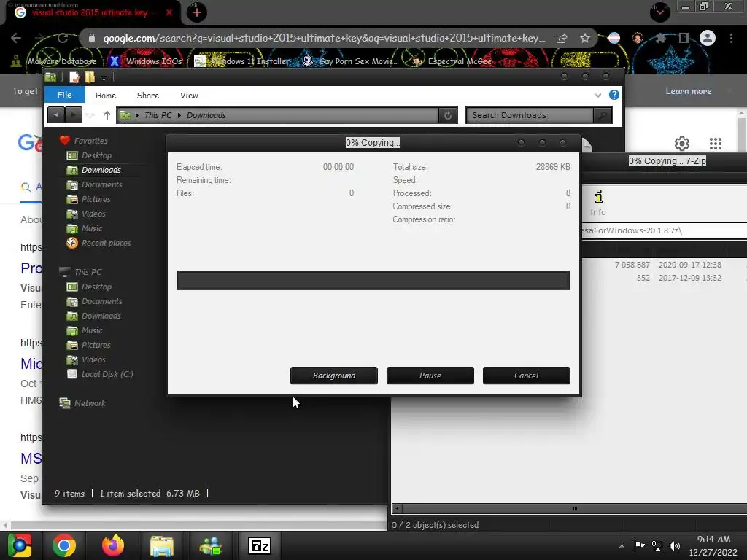747x560 pixels.
Task: Click the copying progress bar
Action: coord(373,281)
